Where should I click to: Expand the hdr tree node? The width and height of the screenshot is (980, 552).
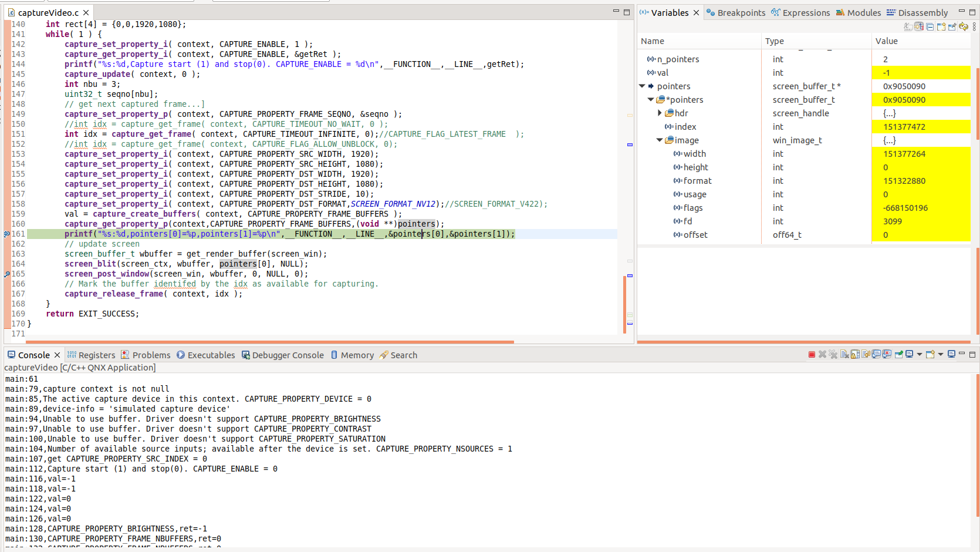pos(660,113)
